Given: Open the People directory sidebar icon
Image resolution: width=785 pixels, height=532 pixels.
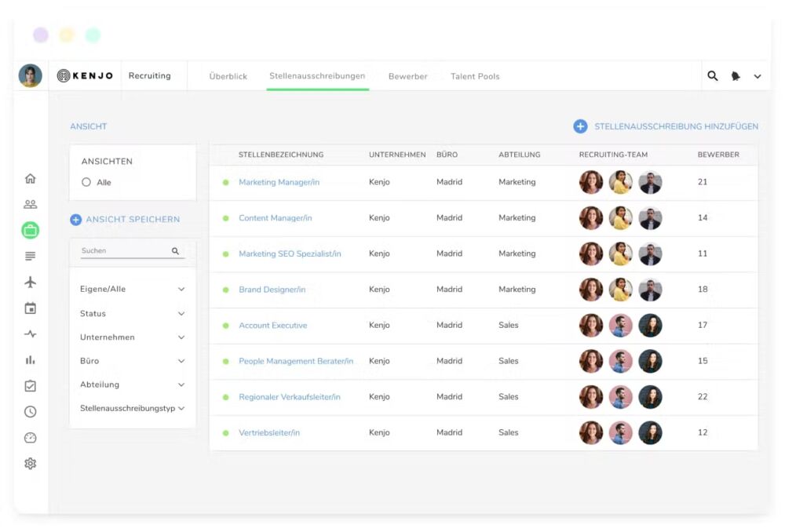Looking at the screenshot, I should tap(31, 205).
